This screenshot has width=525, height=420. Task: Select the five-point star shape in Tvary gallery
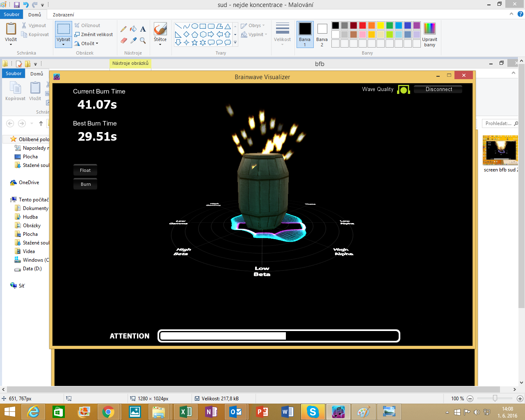pyautogui.click(x=195, y=42)
